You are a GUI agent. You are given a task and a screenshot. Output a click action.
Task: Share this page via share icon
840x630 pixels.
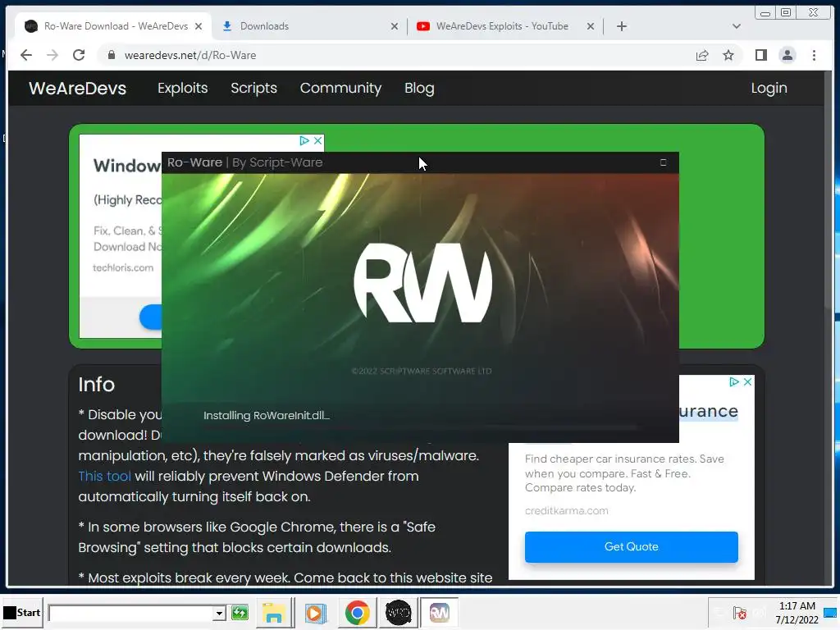pyautogui.click(x=702, y=55)
